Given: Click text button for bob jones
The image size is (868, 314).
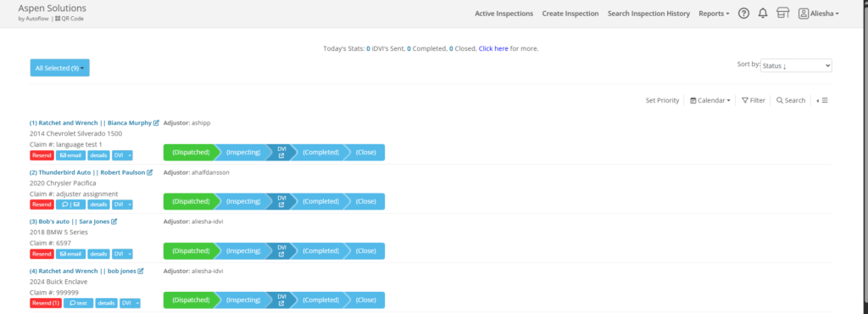Looking at the screenshot, I should [79, 303].
